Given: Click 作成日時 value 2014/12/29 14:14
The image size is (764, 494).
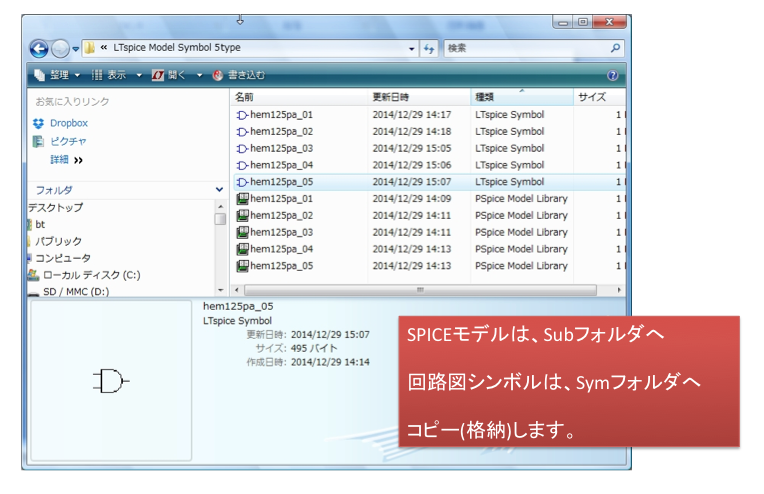Looking at the screenshot, I should (x=330, y=362).
